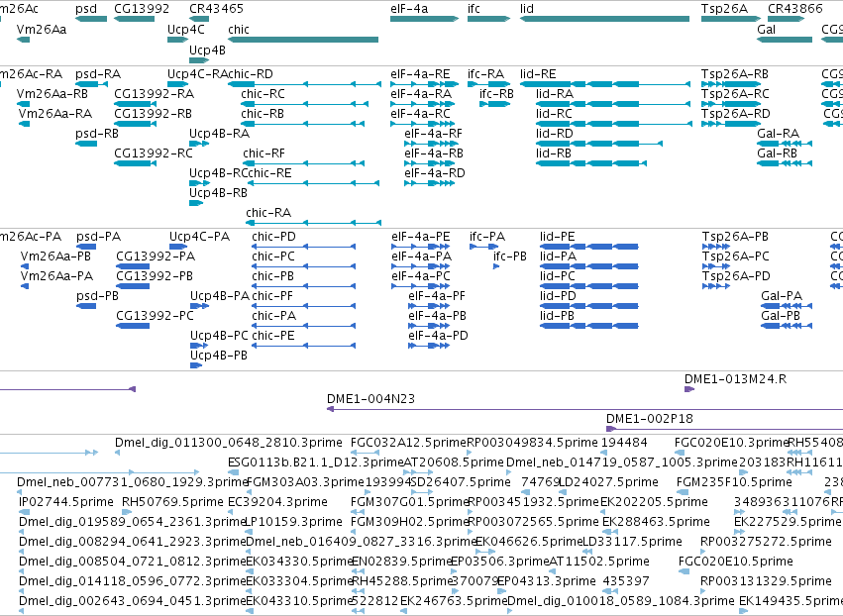This screenshot has width=843, height=616.
Task: Click protein Tsp26A-PB label
Action: pyautogui.click(x=735, y=237)
